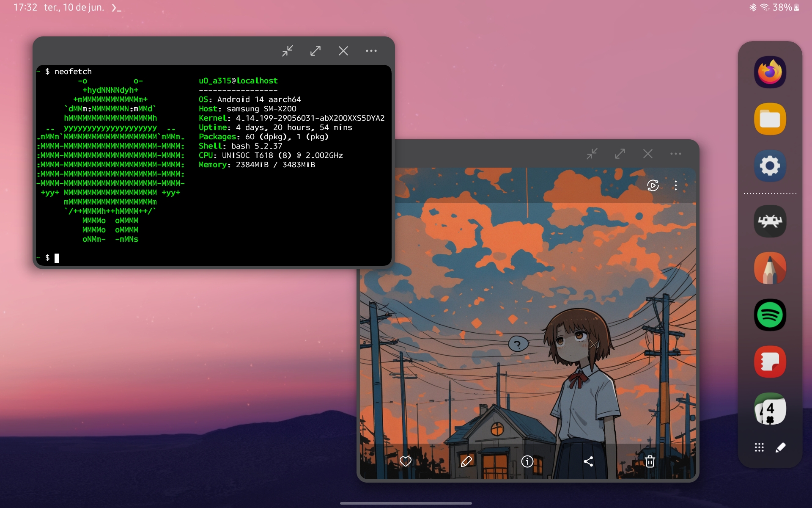This screenshot has height=508, width=812.
Task: Tap the Wi-Fi status icon
Action: click(765, 8)
